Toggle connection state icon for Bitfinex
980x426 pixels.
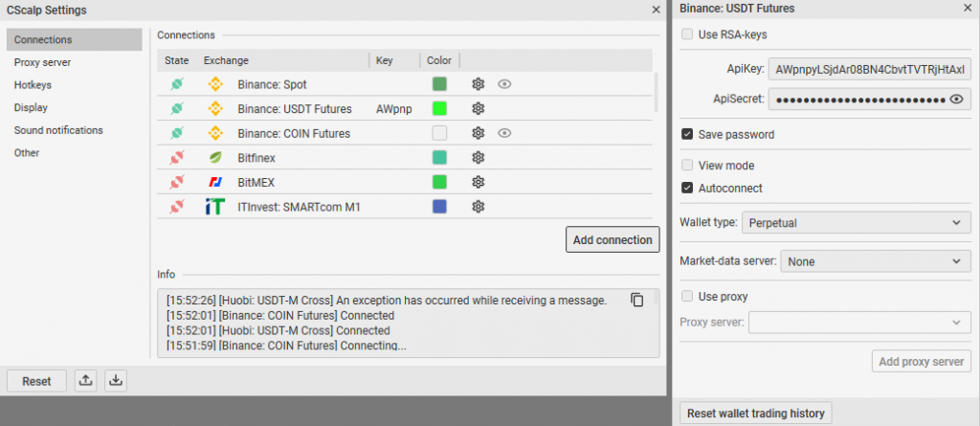point(177,158)
